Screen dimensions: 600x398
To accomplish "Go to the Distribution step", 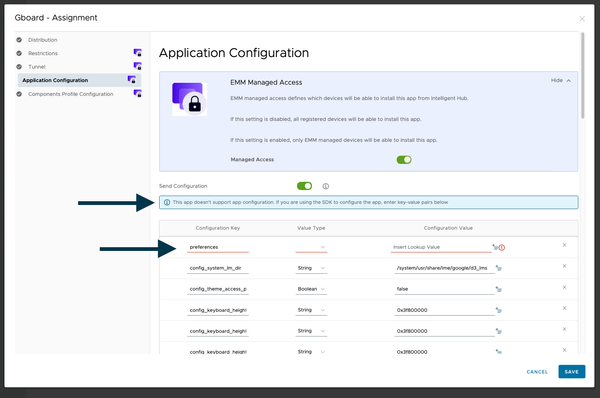I will (x=42, y=40).
